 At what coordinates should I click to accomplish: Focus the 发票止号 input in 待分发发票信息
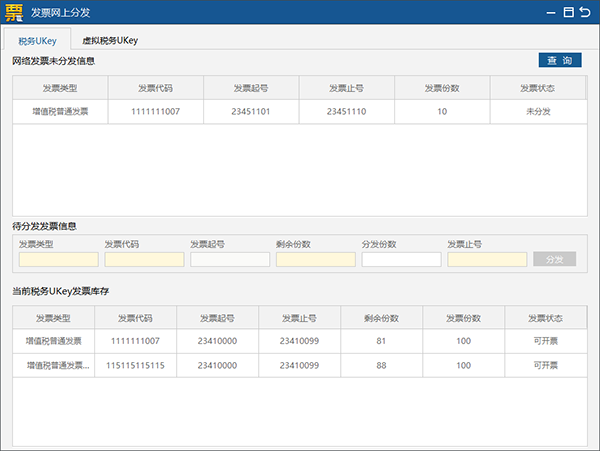(x=487, y=259)
